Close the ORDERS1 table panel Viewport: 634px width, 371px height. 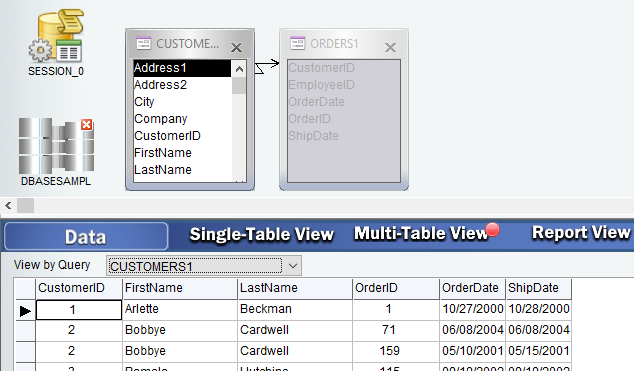(x=390, y=48)
